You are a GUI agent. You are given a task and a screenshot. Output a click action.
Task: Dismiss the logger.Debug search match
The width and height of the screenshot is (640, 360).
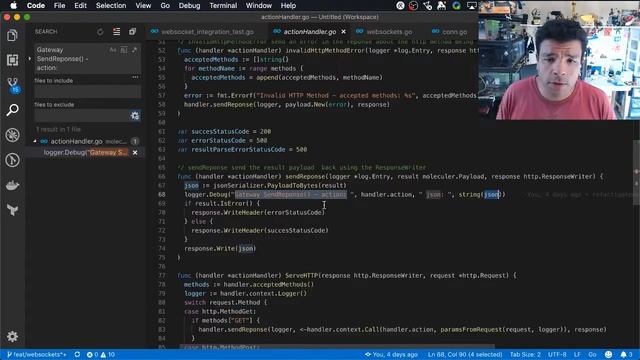click(x=135, y=153)
